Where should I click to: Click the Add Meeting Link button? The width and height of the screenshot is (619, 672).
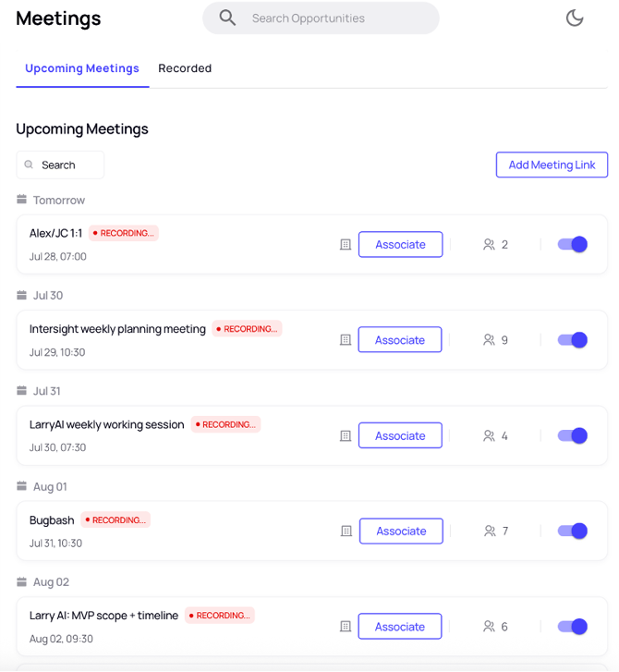(552, 165)
